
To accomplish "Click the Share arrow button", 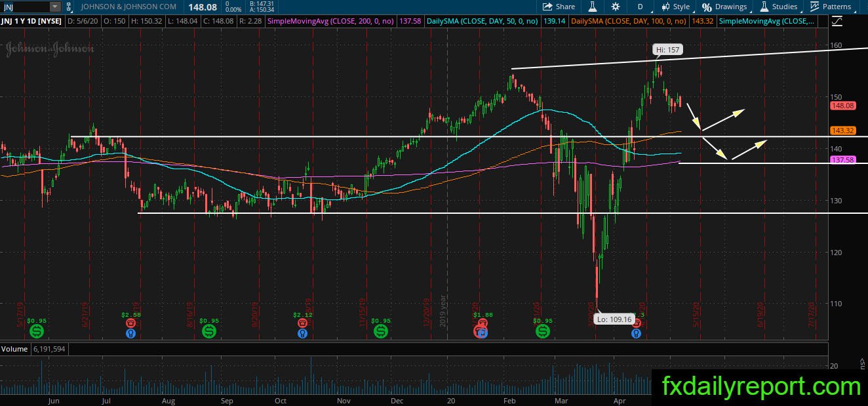I will point(559,7).
